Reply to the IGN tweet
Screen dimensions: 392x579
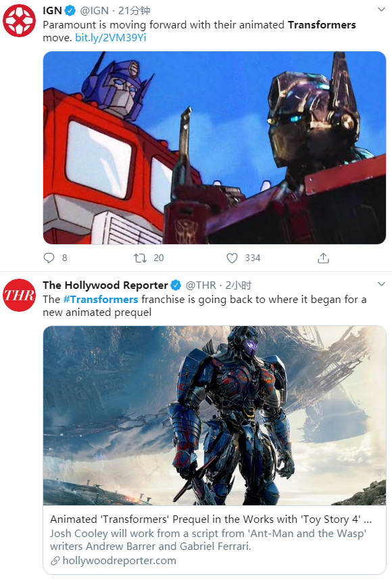tap(49, 258)
